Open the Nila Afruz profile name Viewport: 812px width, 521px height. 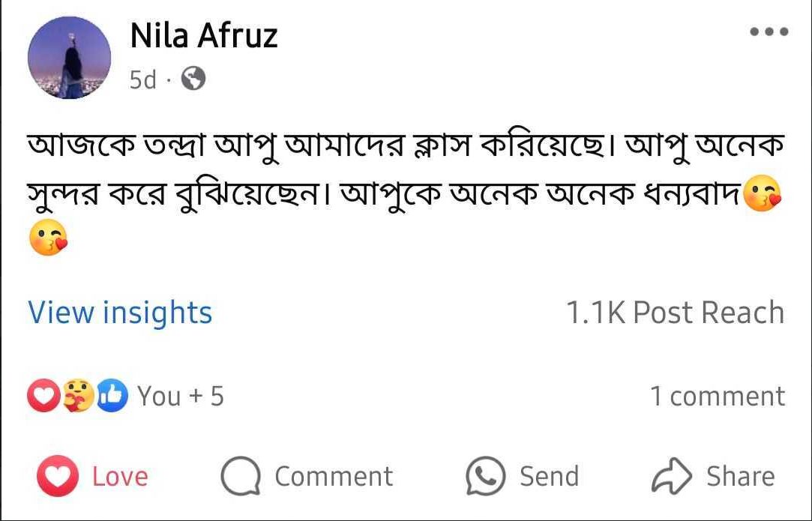(x=204, y=36)
